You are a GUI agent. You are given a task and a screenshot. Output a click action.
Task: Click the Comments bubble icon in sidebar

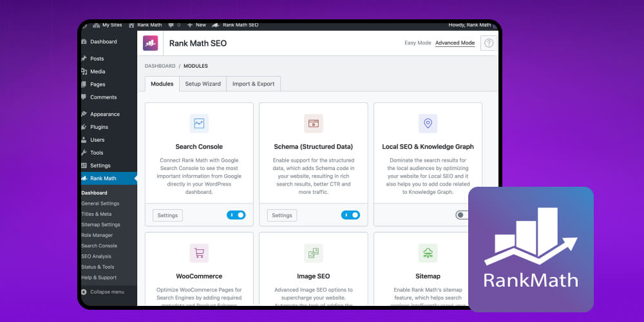click(84, 97)
